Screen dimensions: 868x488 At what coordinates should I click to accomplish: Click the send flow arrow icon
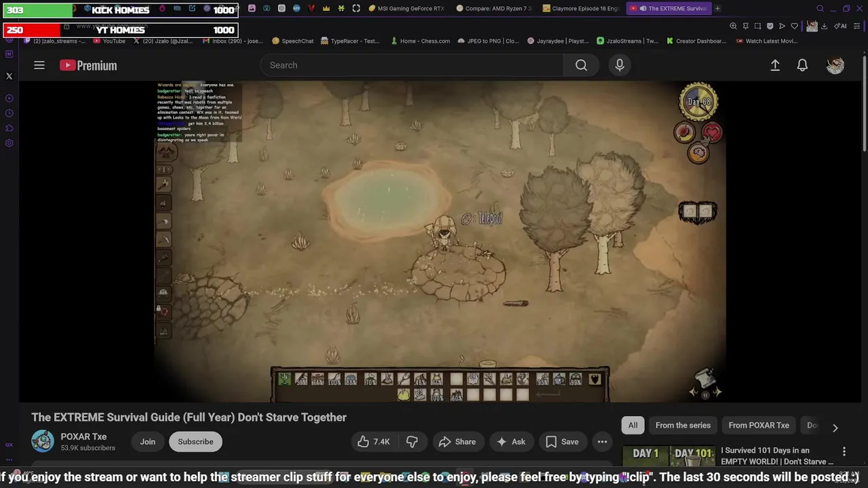782,26
